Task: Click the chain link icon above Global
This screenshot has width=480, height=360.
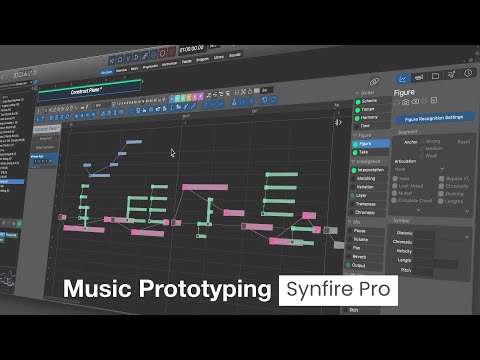Action: (374, 82)
